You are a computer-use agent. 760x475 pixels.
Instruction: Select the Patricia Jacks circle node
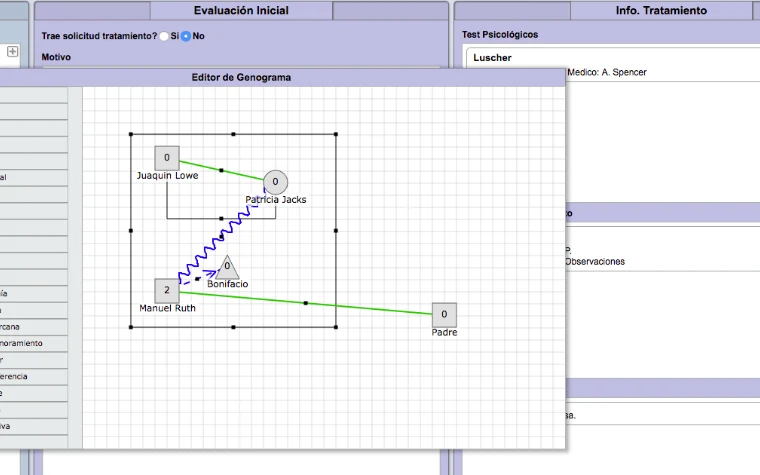pyautogui.click(x=275, y=182)
